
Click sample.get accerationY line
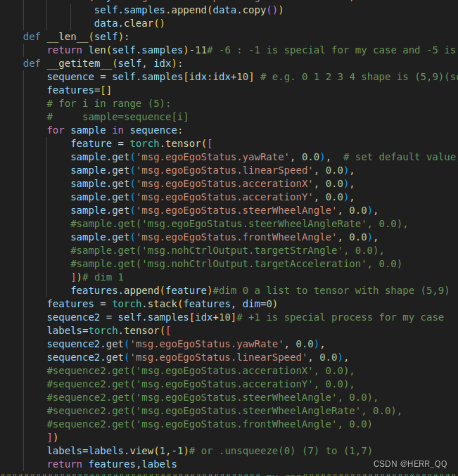pyautogui.click(x=212, y=197)
